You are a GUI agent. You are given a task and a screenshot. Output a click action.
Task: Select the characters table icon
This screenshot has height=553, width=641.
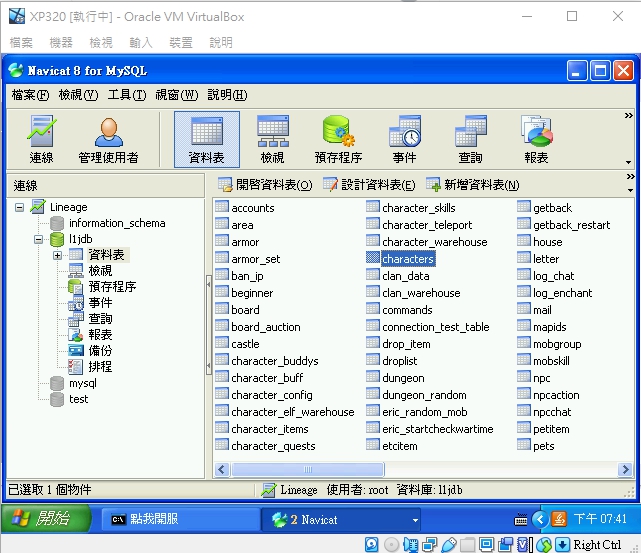pos(373,257)
